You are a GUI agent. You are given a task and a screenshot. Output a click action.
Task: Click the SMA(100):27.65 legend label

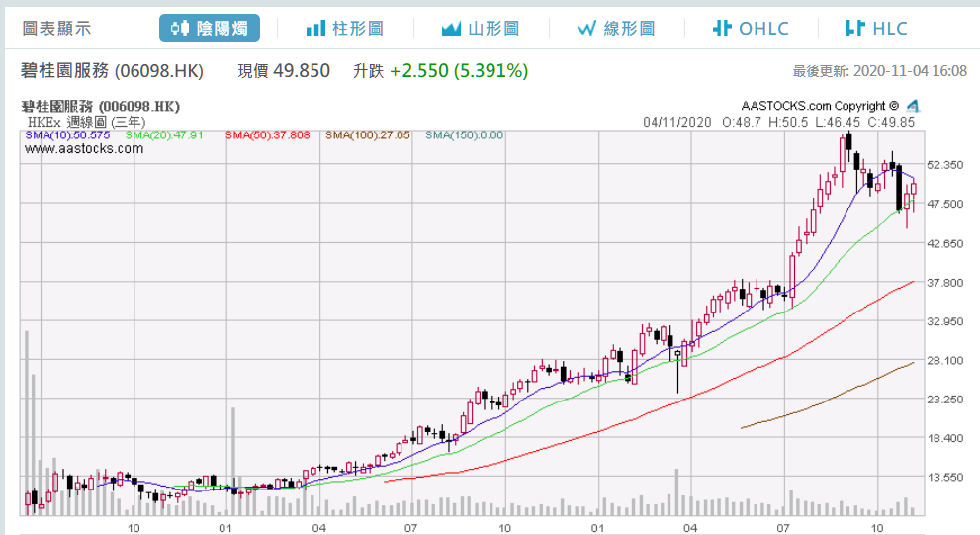(x=368, y=135)
